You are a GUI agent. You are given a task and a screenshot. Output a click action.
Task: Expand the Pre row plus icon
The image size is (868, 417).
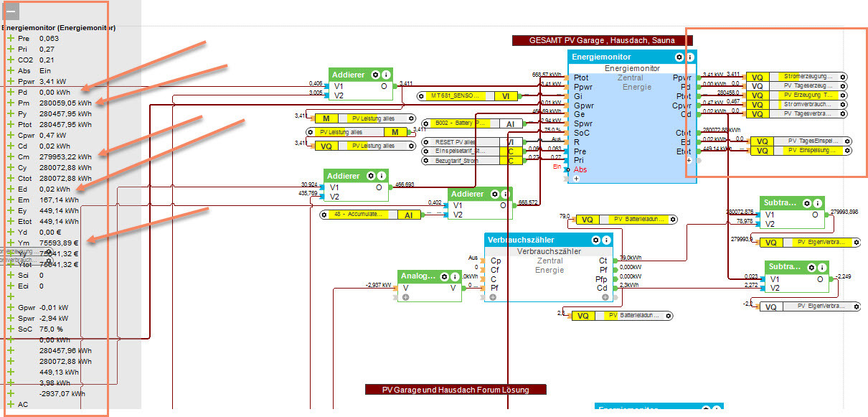tap(11, 38)
